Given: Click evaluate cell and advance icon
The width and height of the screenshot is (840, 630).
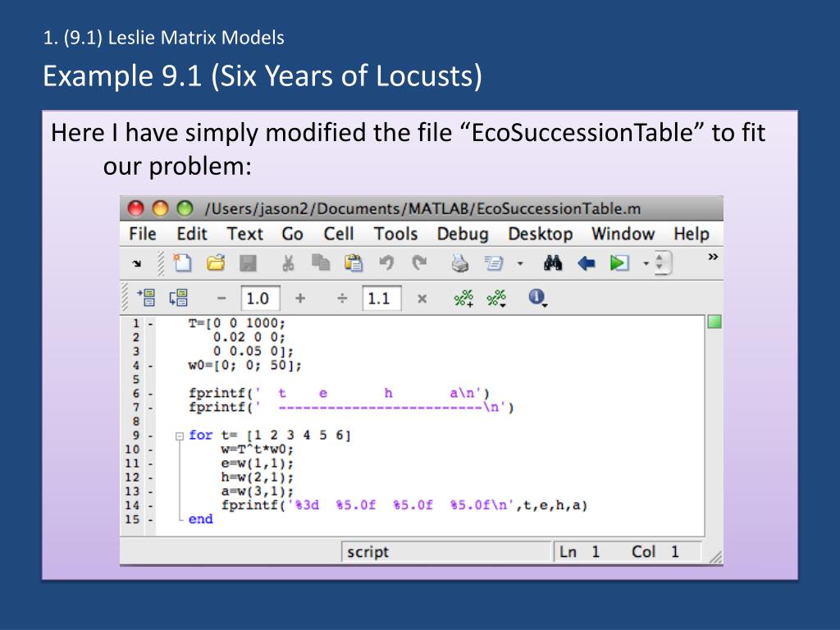Looking at the screenshot, I should tap(178, 297).
